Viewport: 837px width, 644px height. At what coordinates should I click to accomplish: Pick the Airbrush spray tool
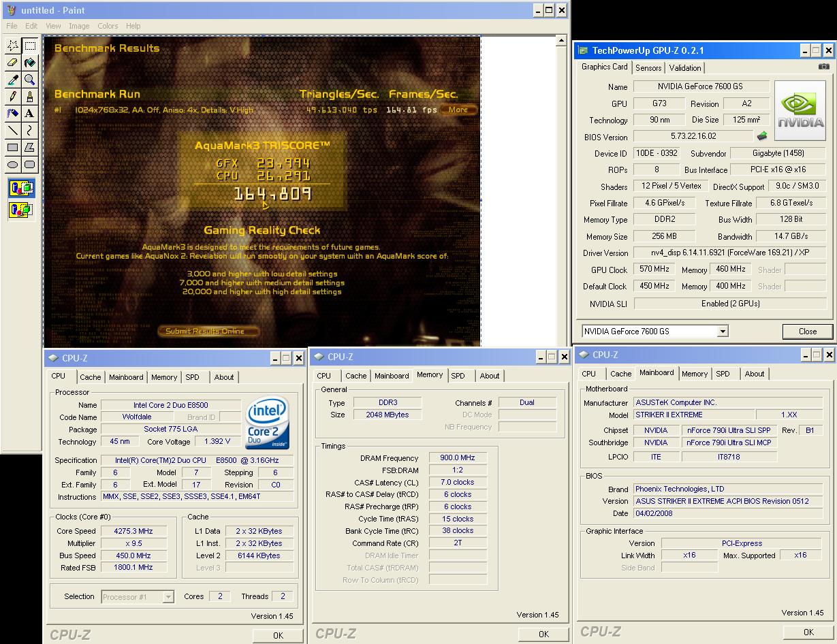coord(13,114)
